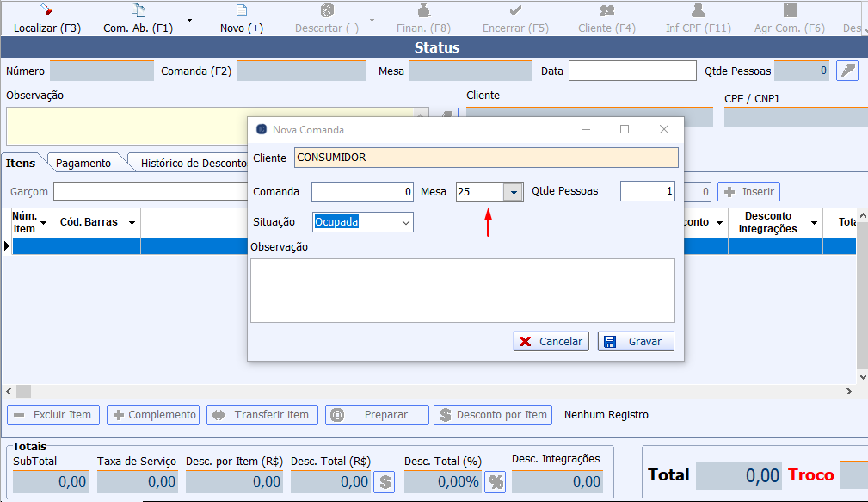This screenshot has height=502, width=868.
Task: Click the Inf CPF (F11) icon
Action: [698, 11]
